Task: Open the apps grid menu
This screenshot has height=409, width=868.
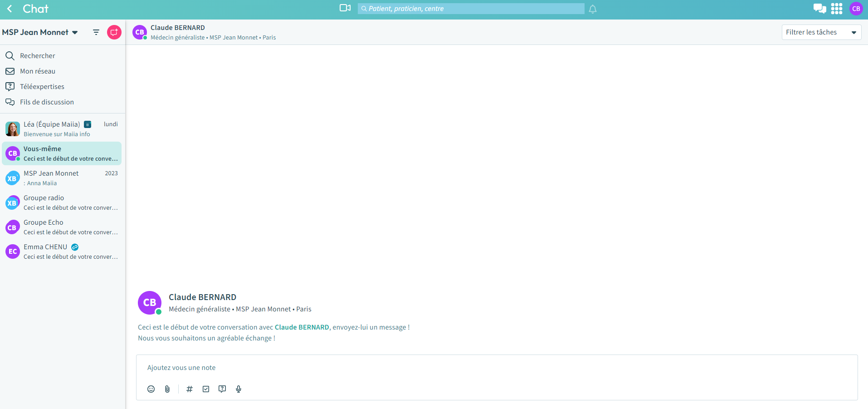Action: coord(837,9)
